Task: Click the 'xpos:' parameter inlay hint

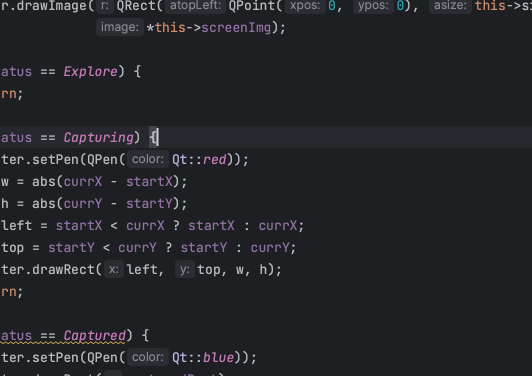Action: (305, 5)
